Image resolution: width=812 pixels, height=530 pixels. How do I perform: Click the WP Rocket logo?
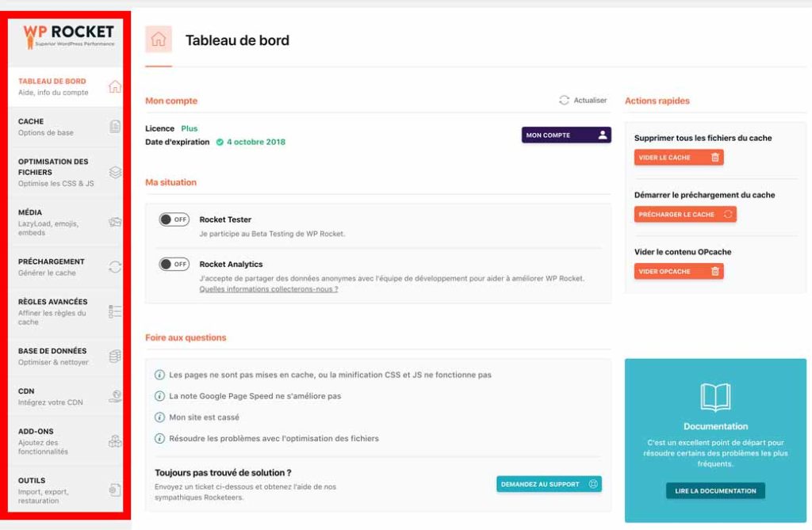tap(69, 34)
